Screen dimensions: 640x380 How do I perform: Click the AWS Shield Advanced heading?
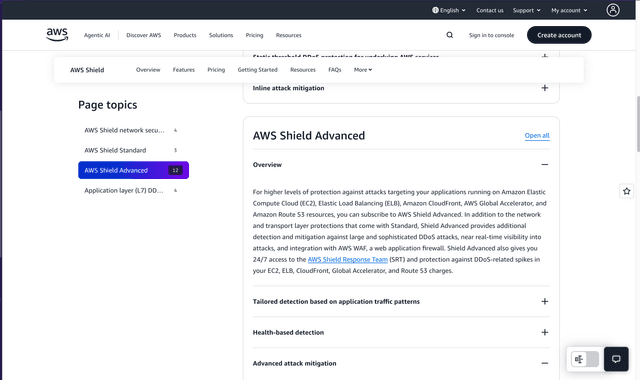click(309, 136)
